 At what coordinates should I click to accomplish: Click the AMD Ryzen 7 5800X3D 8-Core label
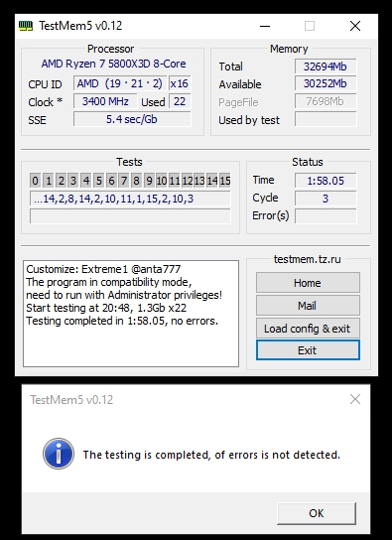tap(113, 64)
